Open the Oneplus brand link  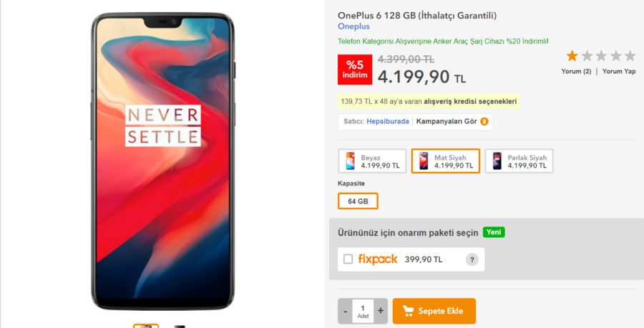(353, 26)
